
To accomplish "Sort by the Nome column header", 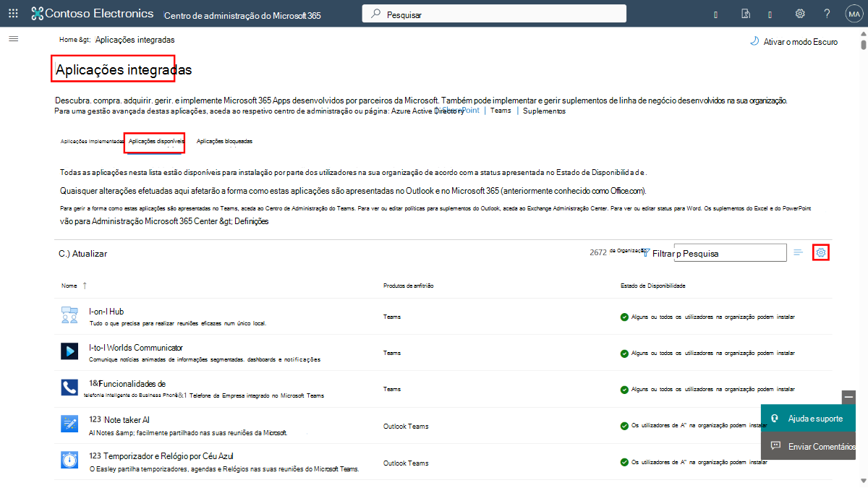I will (x=69, y=286).
